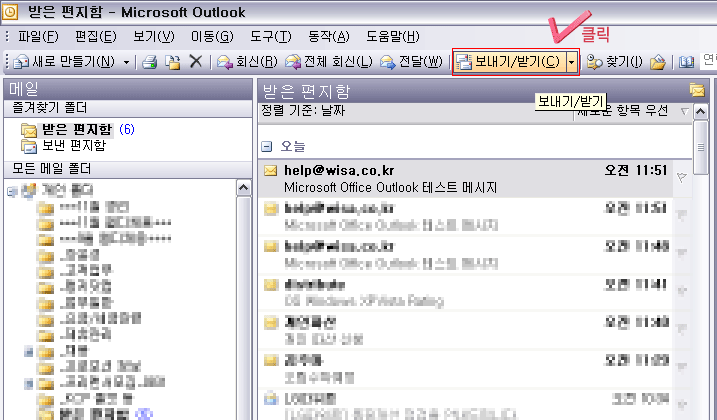Click the 즐겨찾기 폴더 header
Image resolution: width=717 pixels, height=420 pixels.
click(128, 108)
